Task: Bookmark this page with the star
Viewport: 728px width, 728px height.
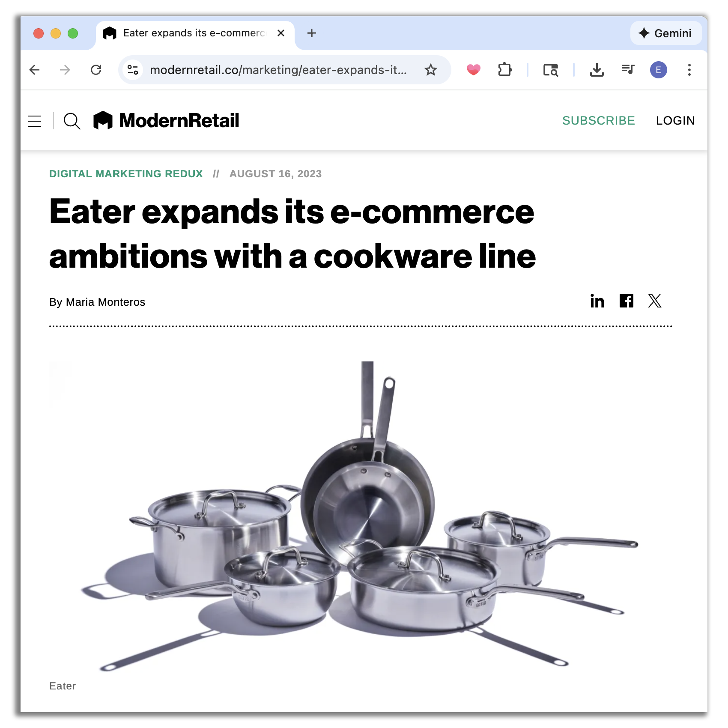Action: click(431, 70)
